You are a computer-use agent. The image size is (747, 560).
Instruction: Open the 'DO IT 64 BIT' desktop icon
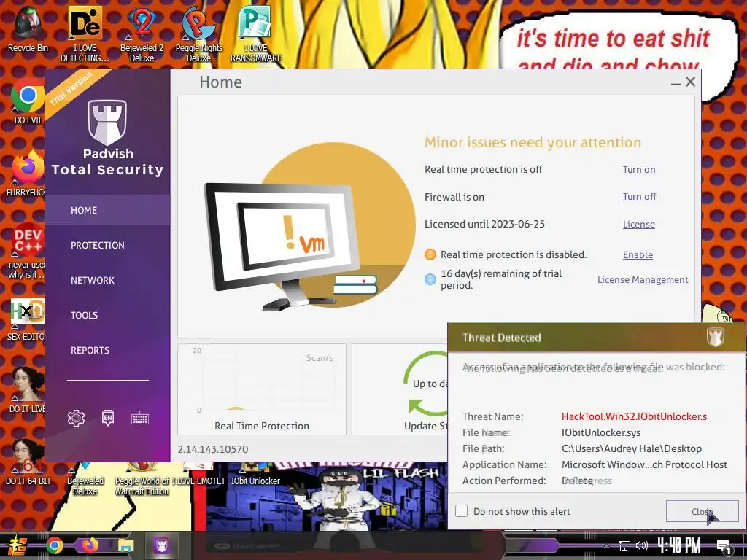tap(28, 462)
